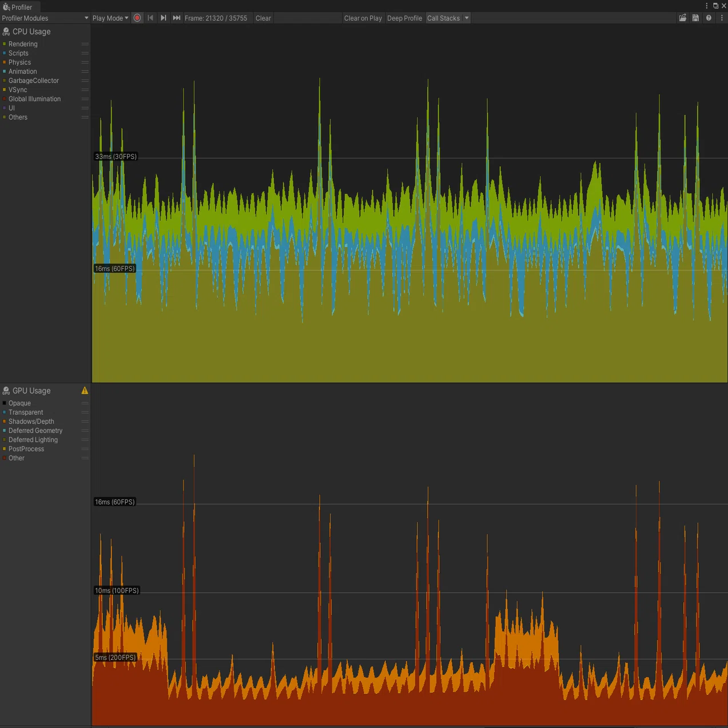
Task: Click the red record button
Action: click(137, 18)
